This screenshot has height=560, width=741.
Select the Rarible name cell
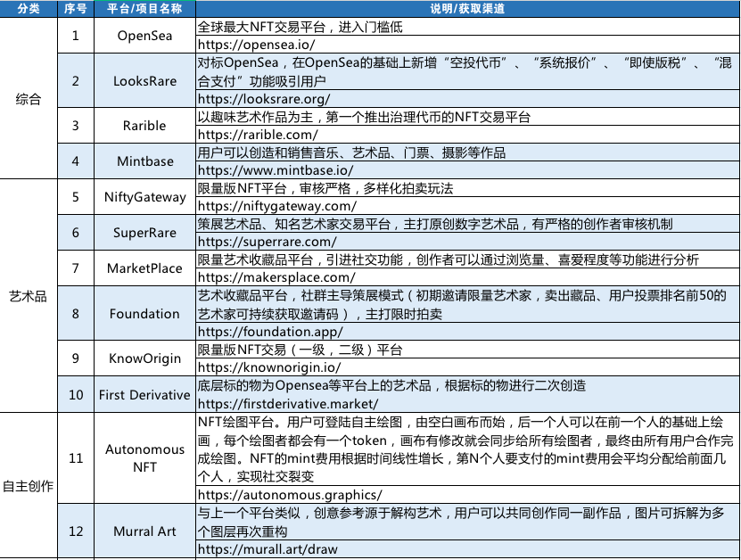coord(144,126)
